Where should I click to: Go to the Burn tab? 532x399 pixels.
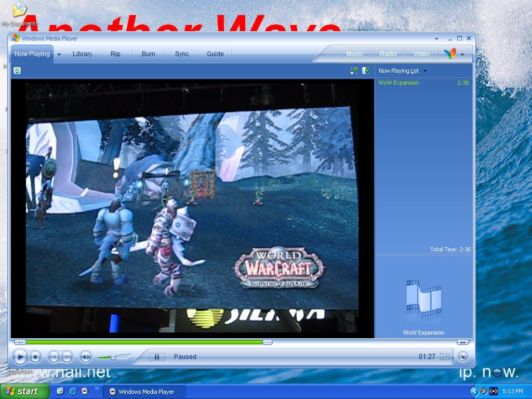149,54
